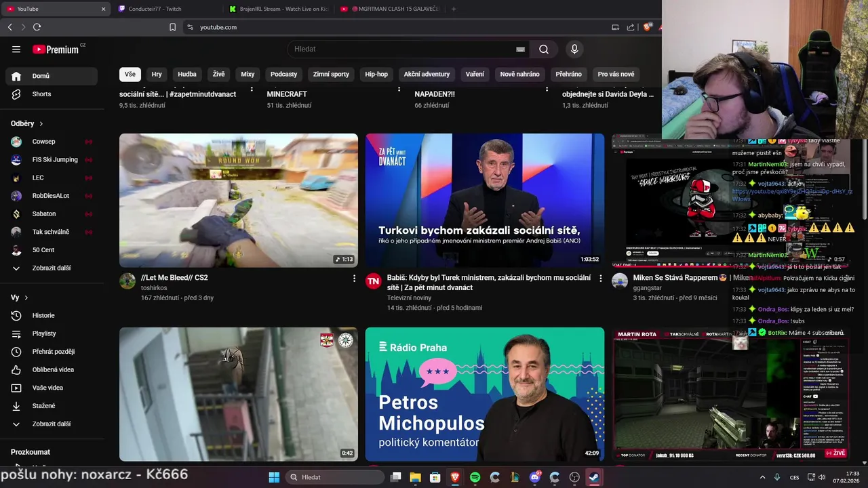Open Playlisty in the sidebar
The width and height of the screenshot is (868, 488).
pyautogui.click(x=52, y=333)
